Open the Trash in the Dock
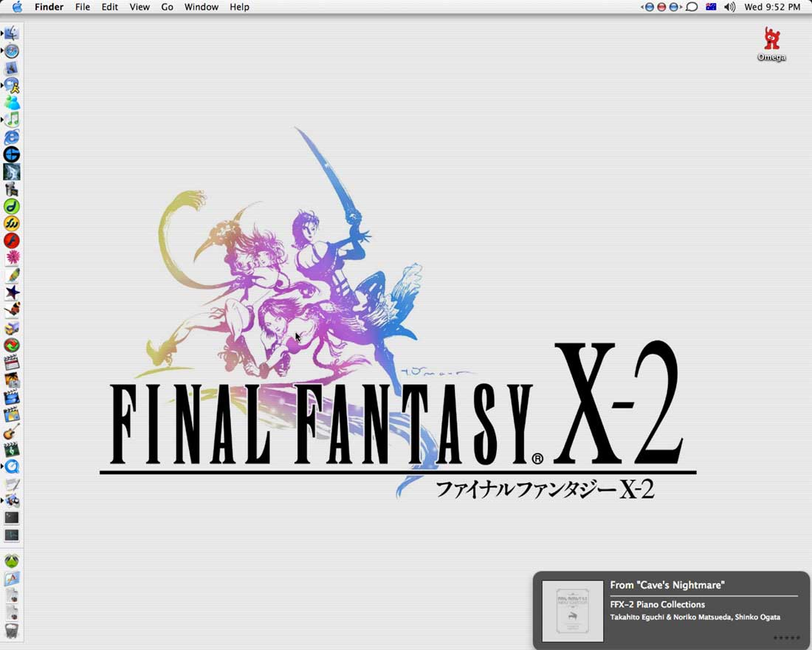This screenshot has width=812, height=650. [x=11, y=630]
